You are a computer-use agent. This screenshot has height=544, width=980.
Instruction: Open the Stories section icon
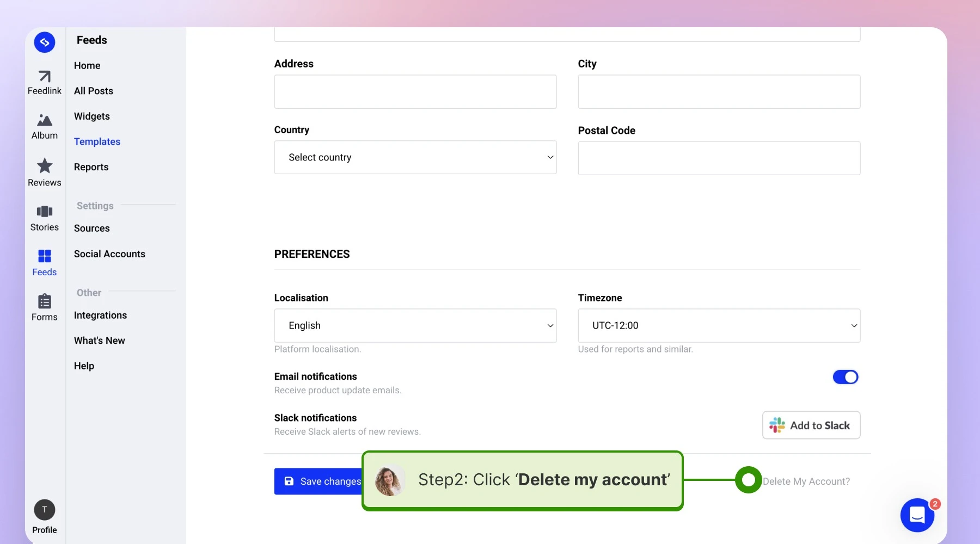(x=45, y=211)
